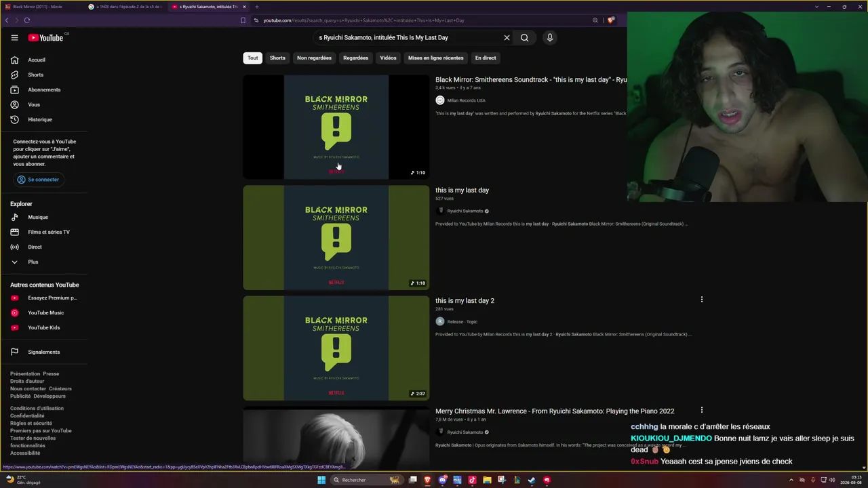The width and height of the screenshot is (868, 488).
Task: Open the 'this is my last day 2' title
Action: [x=465, y=301]
